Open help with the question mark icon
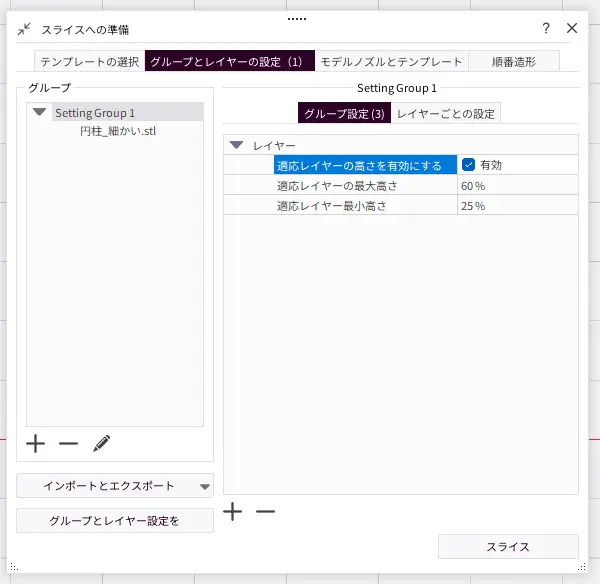Screen dimensions: 600x584 point(546,28)
